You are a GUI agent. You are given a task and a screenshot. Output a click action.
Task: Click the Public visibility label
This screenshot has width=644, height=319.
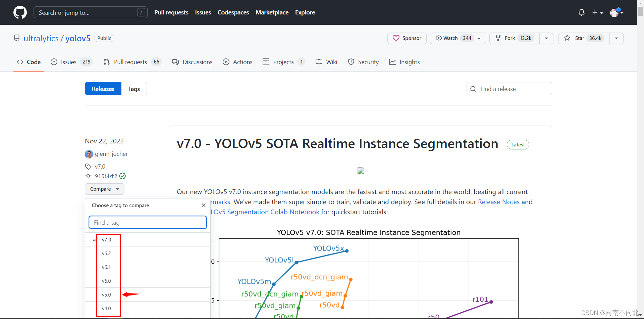point(104,38)
